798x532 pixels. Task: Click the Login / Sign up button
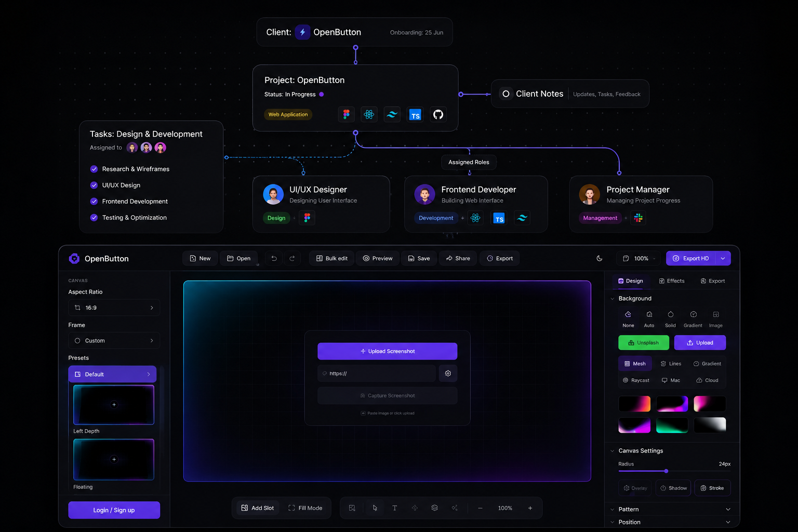[x=114, y=510]
